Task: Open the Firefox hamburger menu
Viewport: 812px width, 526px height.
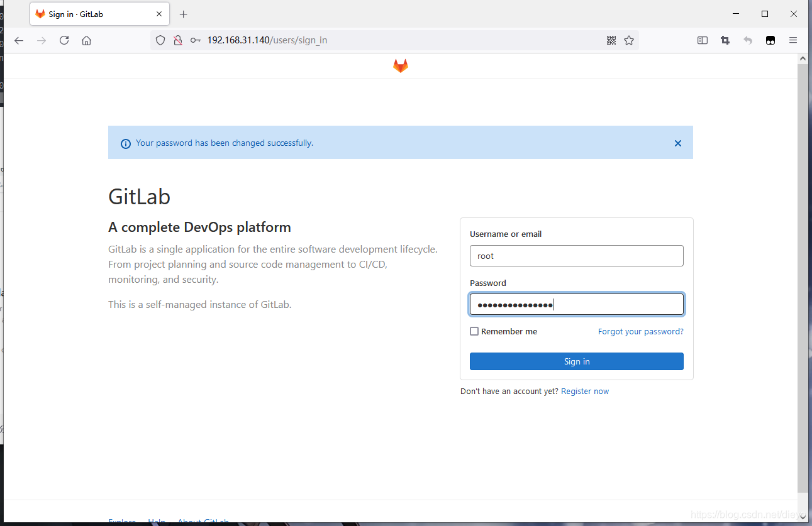Action: [x=793, y=40]
